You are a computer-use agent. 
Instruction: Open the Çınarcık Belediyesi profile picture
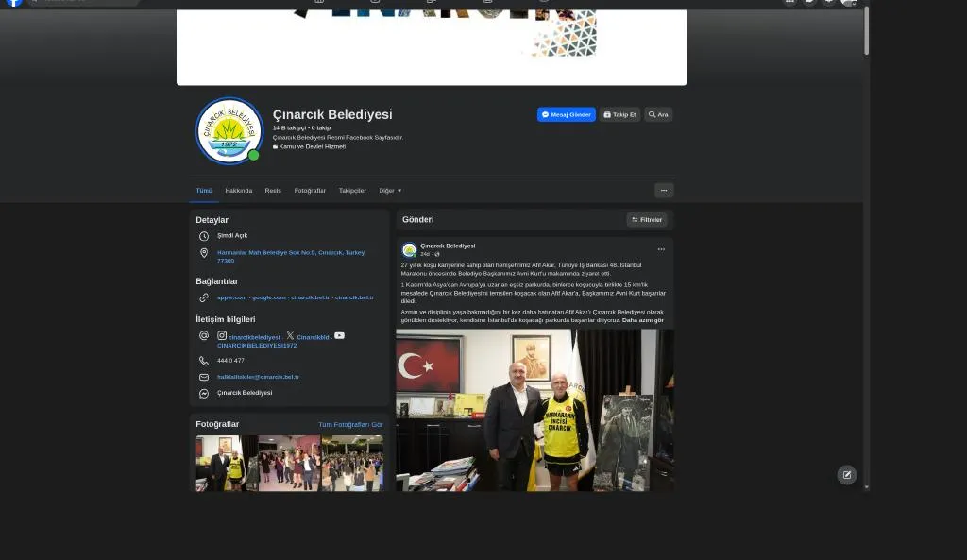tap(229, 130)
